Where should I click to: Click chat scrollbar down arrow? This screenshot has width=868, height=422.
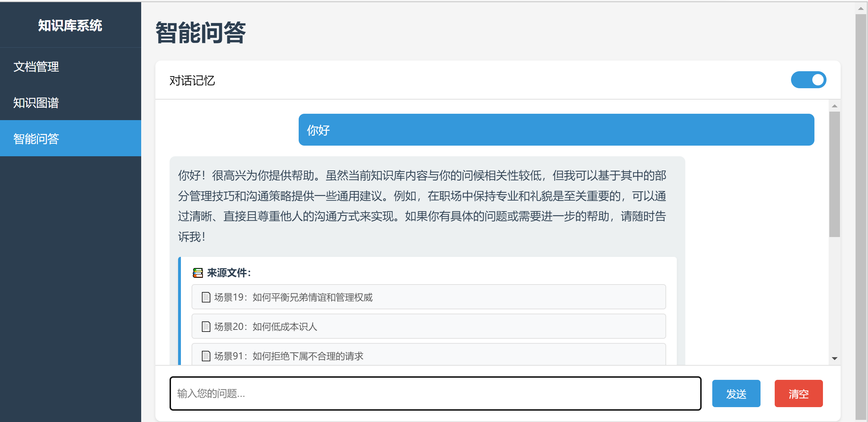(x=834, y=359)
